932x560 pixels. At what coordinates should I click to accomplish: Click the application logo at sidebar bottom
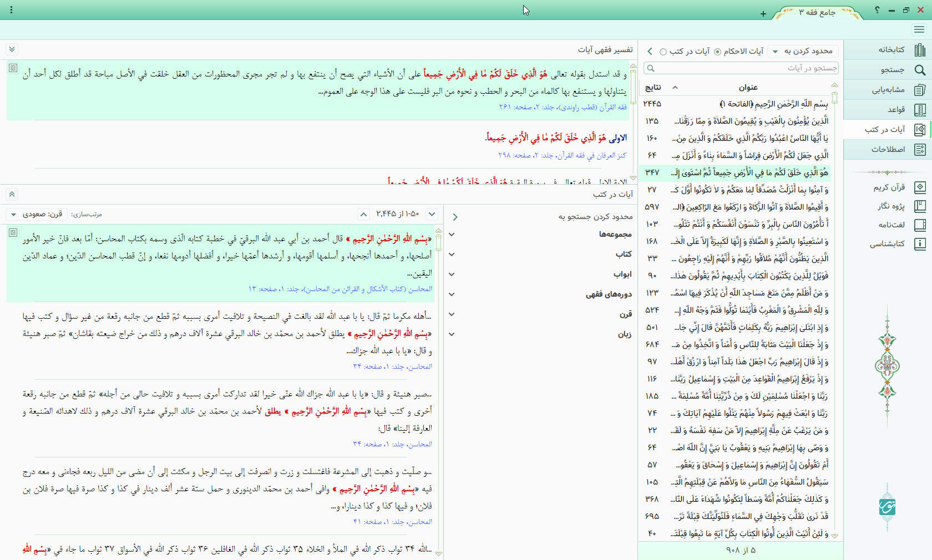(888, 507)
